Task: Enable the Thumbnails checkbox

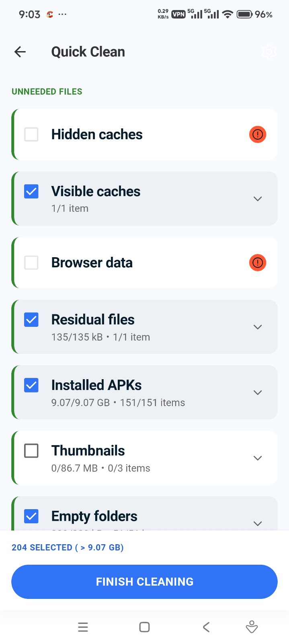Action: click(x=31, y=451)
